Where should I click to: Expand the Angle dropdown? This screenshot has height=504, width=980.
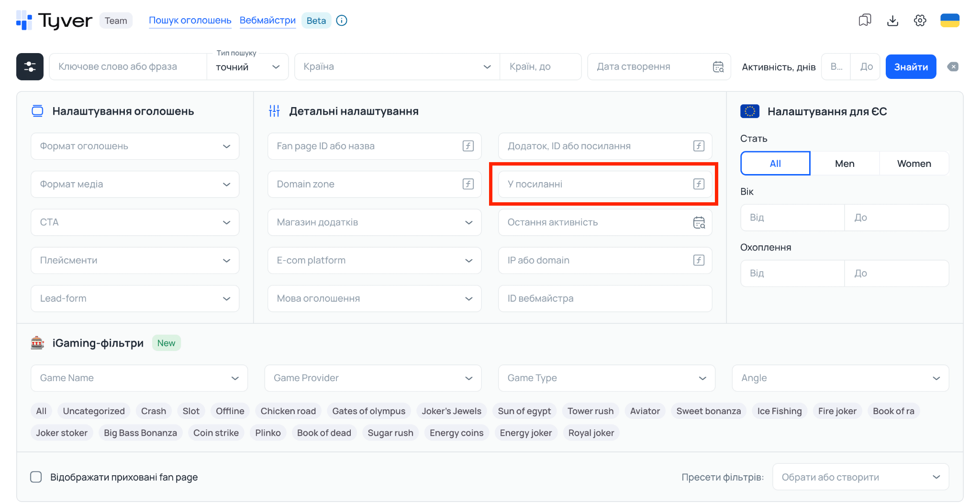tap(840, 378)
